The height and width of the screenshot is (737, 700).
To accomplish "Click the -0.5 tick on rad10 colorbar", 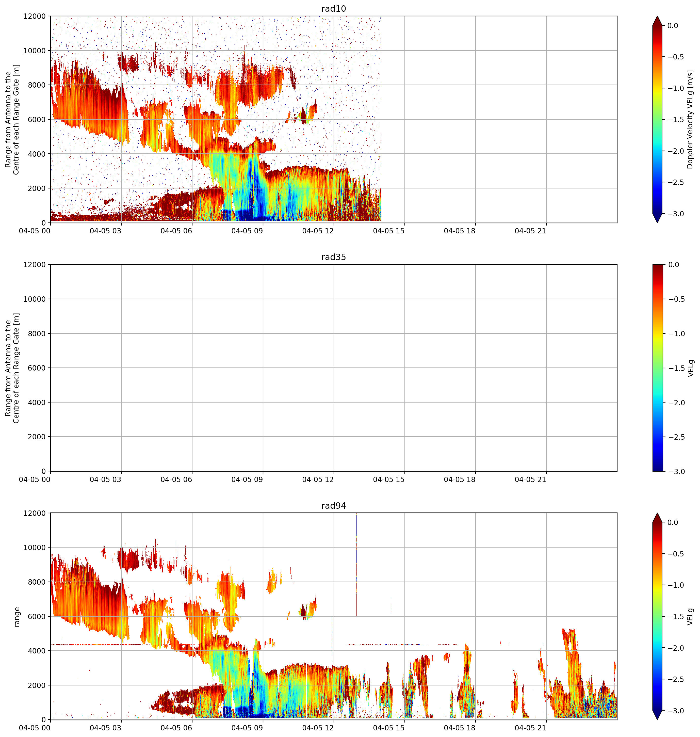I will click(x=675, y=57).
